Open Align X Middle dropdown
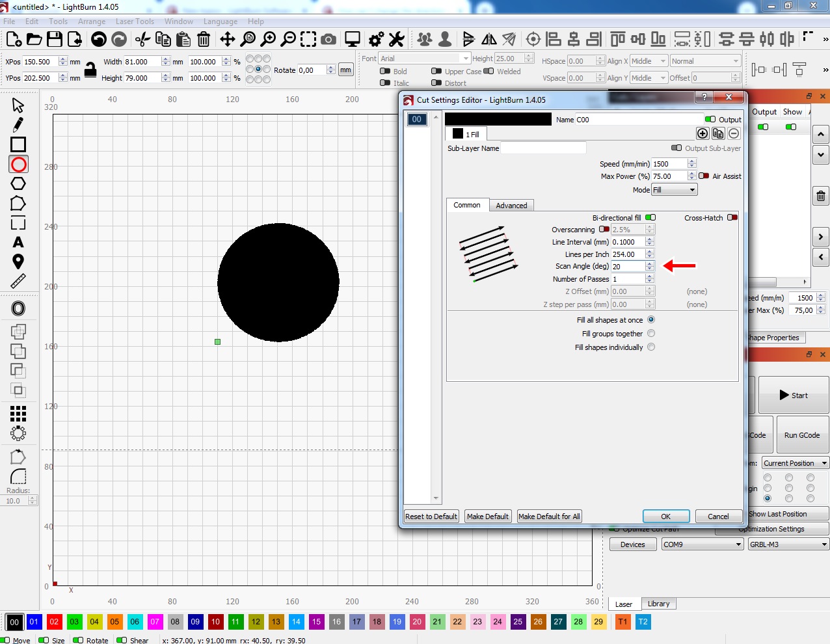830x644 pixels. [x=649, y=61]
